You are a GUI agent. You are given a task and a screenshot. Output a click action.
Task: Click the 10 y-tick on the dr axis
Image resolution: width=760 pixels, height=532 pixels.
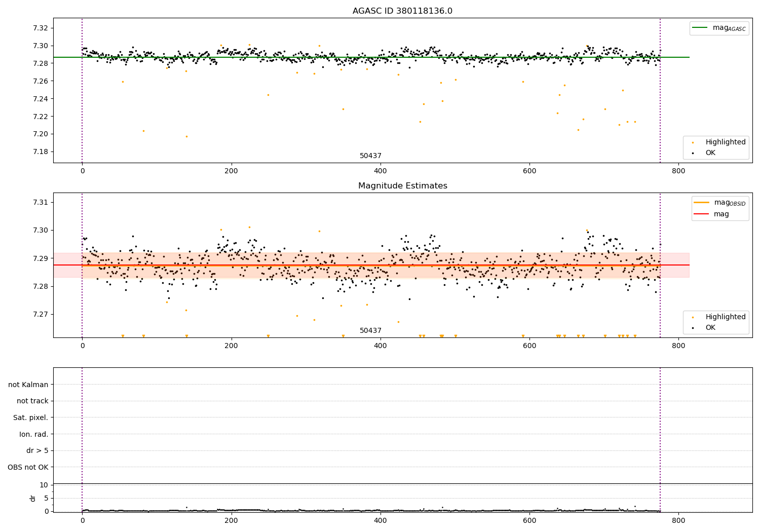(44, 485)
